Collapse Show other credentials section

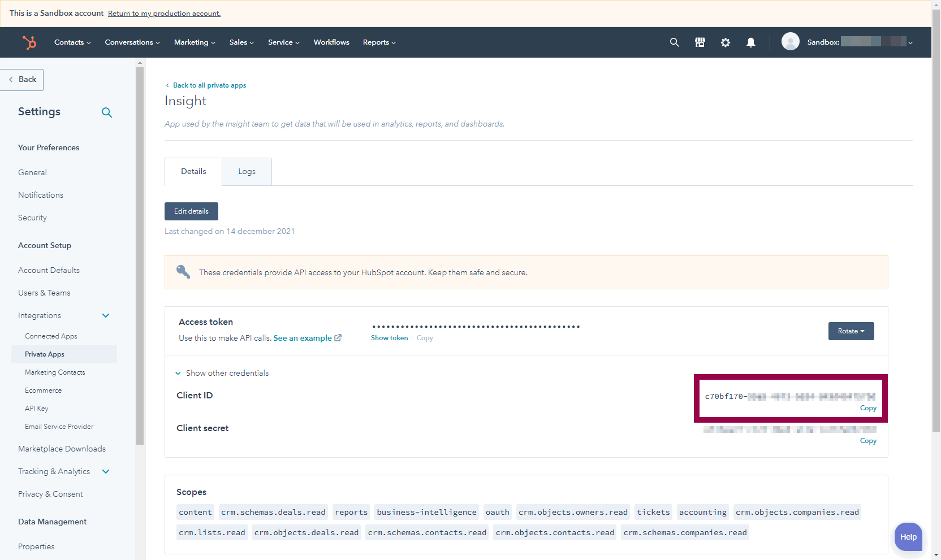(178, 374)
